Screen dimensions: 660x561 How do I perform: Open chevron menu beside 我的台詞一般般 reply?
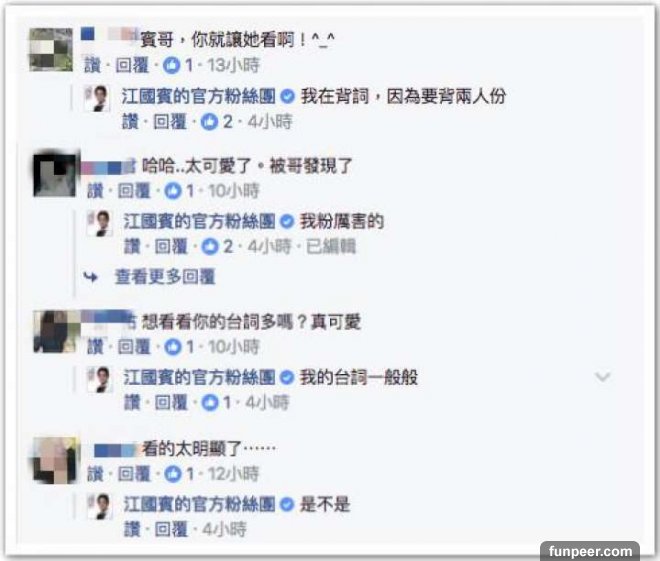[x=602, y=376]
